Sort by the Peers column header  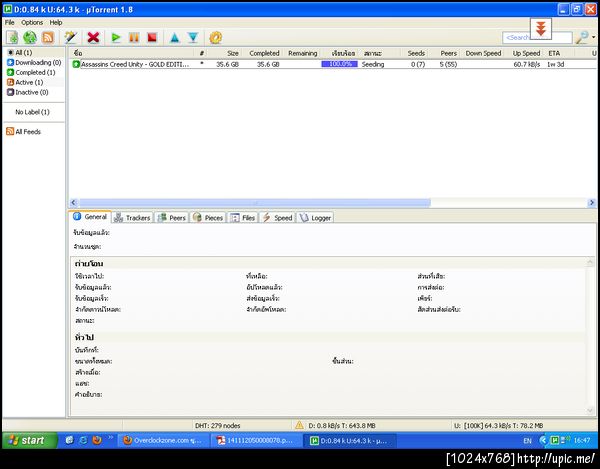[444, 53]
